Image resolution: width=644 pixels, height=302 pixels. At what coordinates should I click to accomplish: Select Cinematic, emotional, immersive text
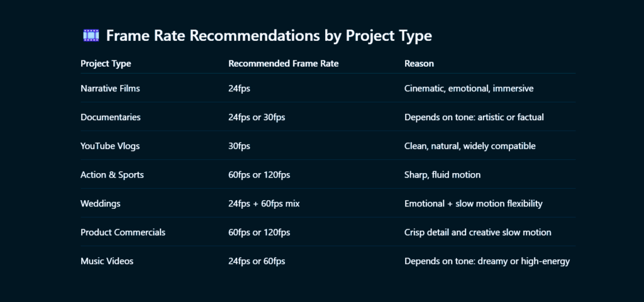coord(469,88)
